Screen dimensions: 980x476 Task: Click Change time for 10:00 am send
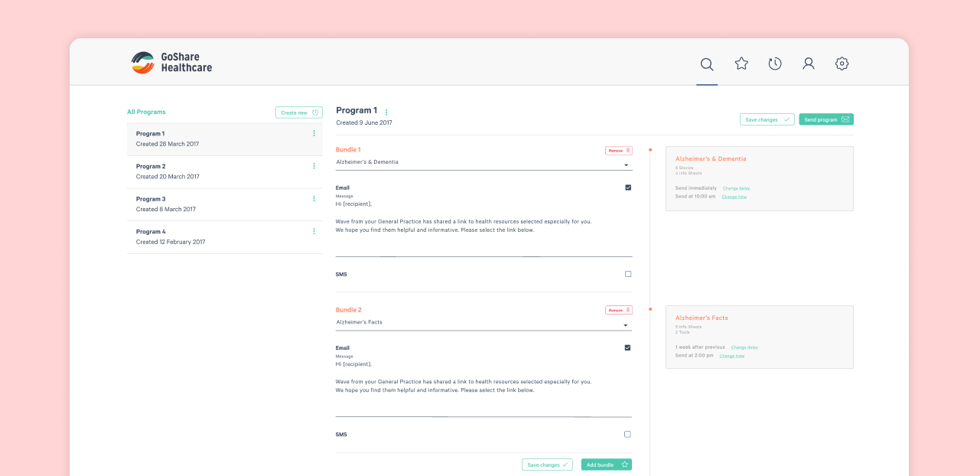[734, 197]
